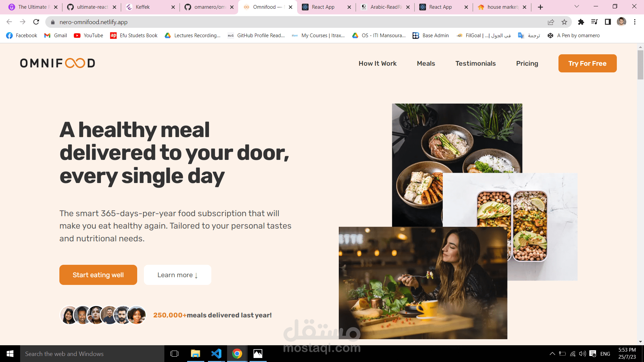Open Wi-Fi network icon in tray
The image size is (644, 362).
(x=573, y=354)
